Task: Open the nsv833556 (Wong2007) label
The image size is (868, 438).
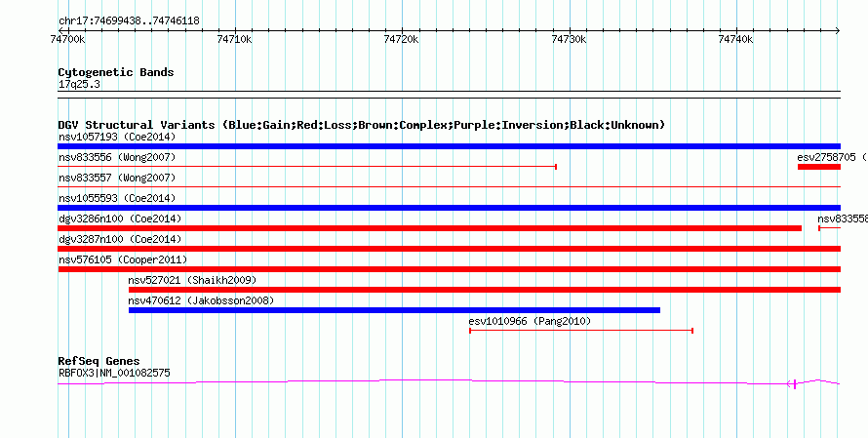Action: pyautogui.click(x=117, y=157)
